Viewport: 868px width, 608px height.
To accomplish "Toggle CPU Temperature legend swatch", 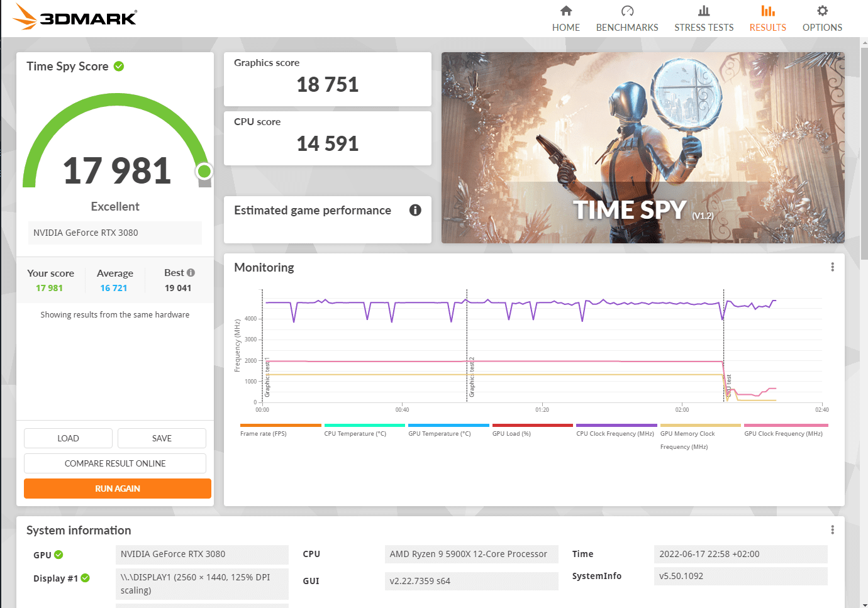I will (364, 426).
